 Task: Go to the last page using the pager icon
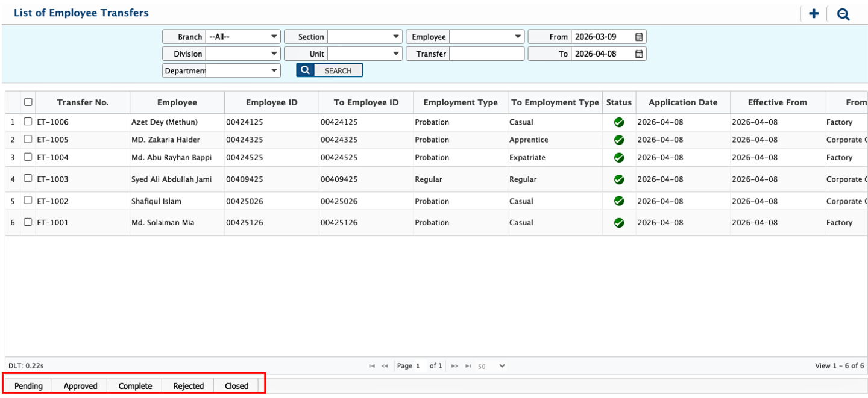pyautogui.click(x=468, y=366)
